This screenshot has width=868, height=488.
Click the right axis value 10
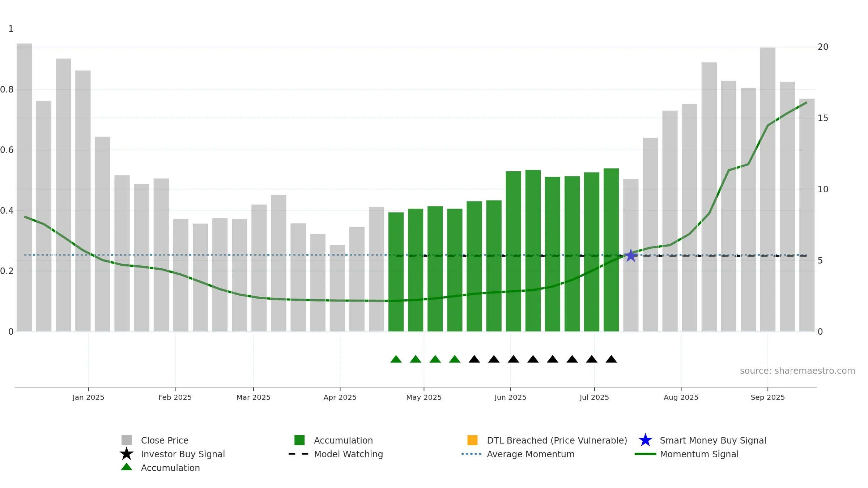(x=823, y=189)
